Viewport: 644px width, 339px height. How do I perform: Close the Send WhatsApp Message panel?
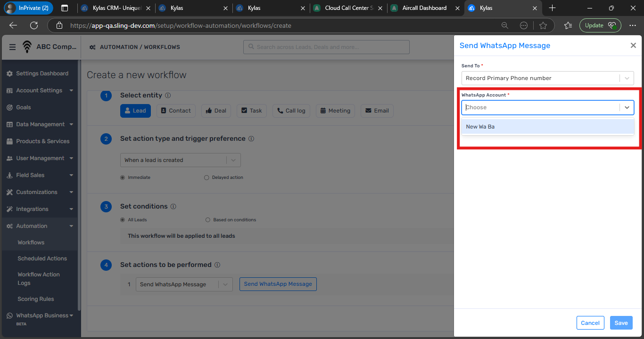click(633, 46)
